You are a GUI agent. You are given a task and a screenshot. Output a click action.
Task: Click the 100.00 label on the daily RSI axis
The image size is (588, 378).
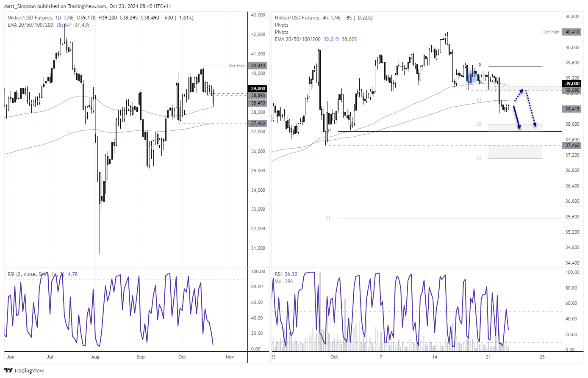click(258, 271)
